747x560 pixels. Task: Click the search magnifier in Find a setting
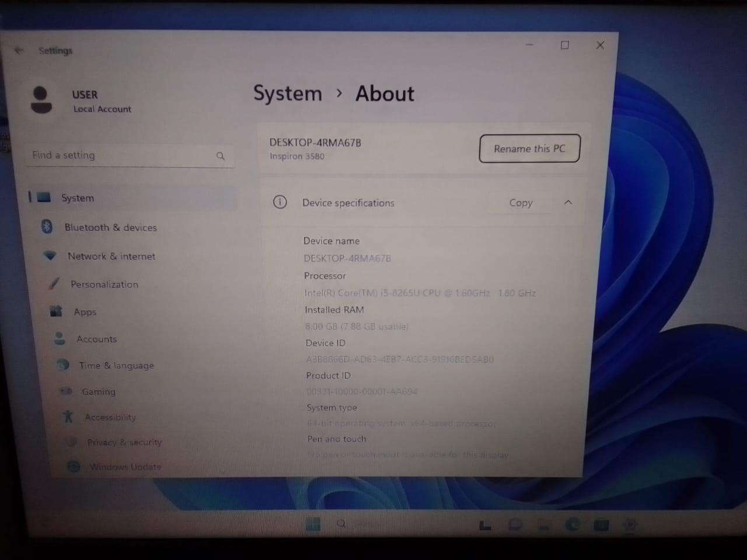(221, 156)
